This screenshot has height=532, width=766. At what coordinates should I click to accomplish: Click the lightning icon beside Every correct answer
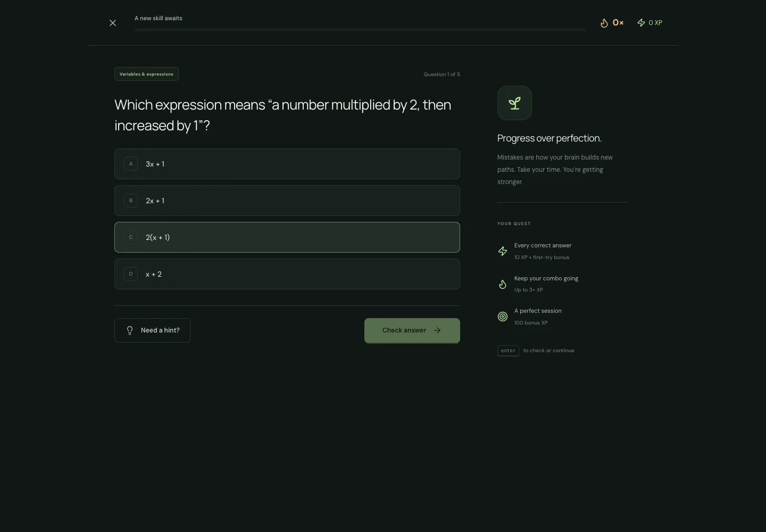[503, 251]
